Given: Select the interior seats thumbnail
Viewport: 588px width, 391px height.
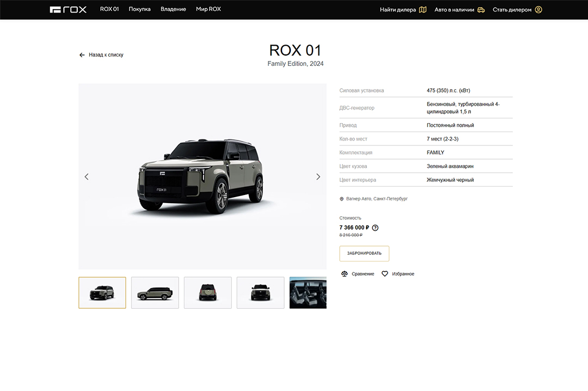Looking at the screenshot, I should click(x=308, y=293).
